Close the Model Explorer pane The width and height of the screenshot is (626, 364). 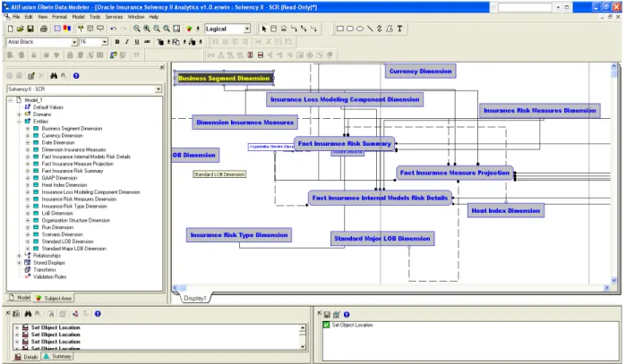(x=162, y=67)
